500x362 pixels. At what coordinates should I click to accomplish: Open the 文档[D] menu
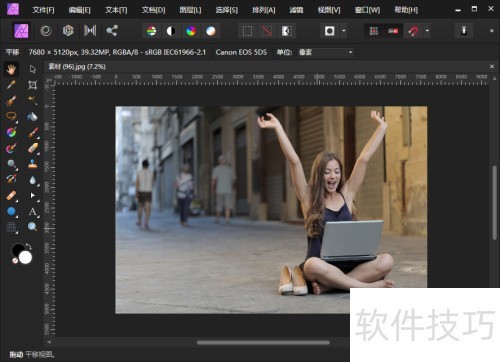(153, 10)
